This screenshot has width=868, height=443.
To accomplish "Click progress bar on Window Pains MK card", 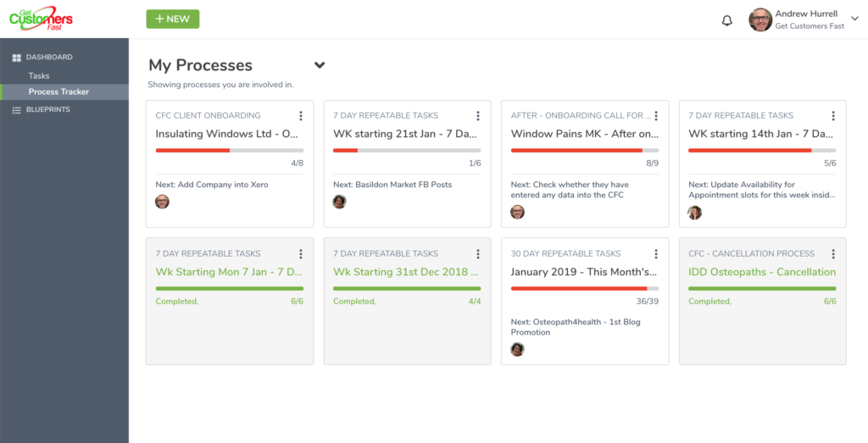I will 585,151.
